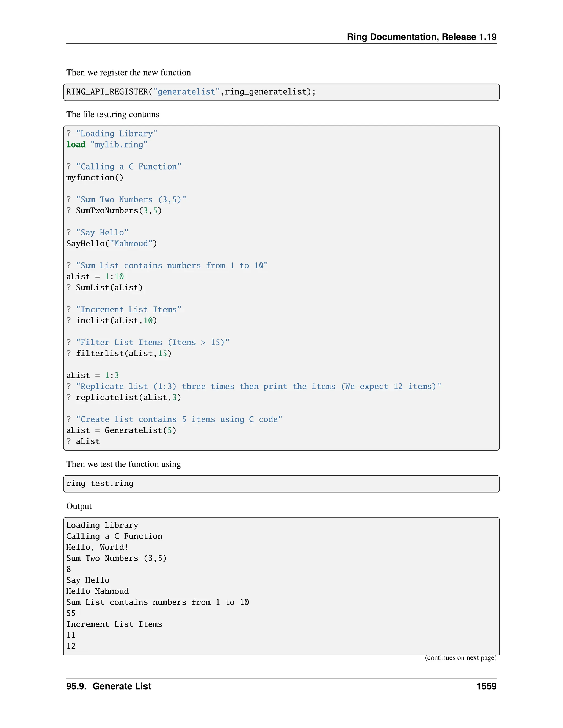The height and width of the screenshot is (728, 563).
Task: Click the output value '11'
Action: tap(71, 636)
